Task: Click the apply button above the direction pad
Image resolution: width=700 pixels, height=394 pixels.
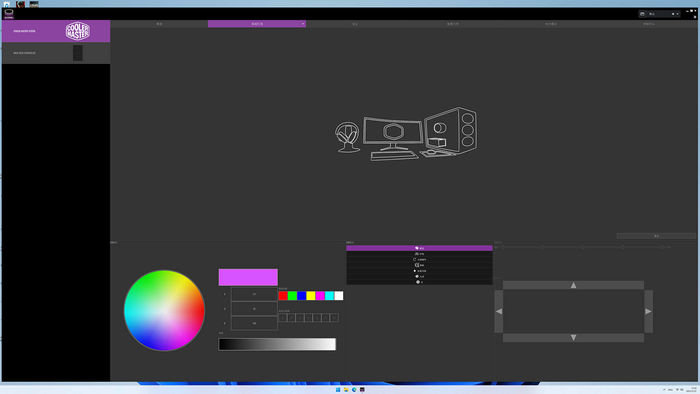Action: [x=656, y=236]
